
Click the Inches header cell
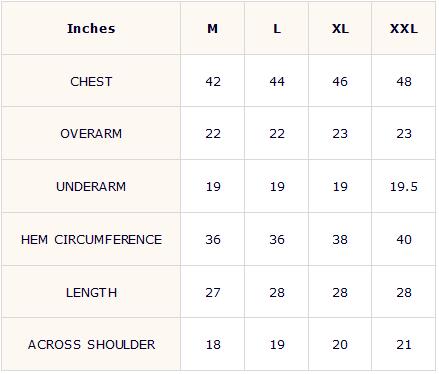pyautogui.click(x=91, y=29)
